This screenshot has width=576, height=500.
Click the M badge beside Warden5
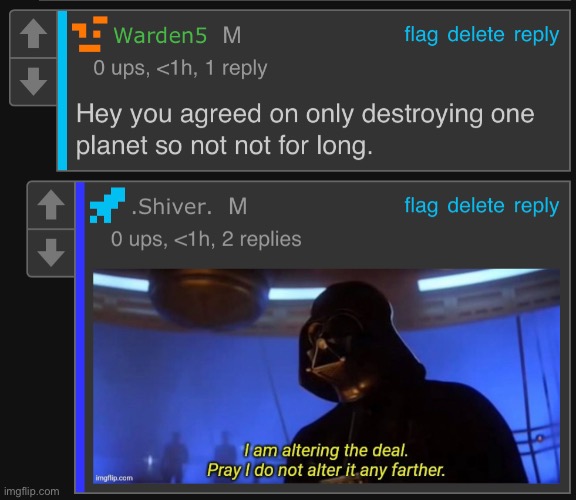pos(232,35)
